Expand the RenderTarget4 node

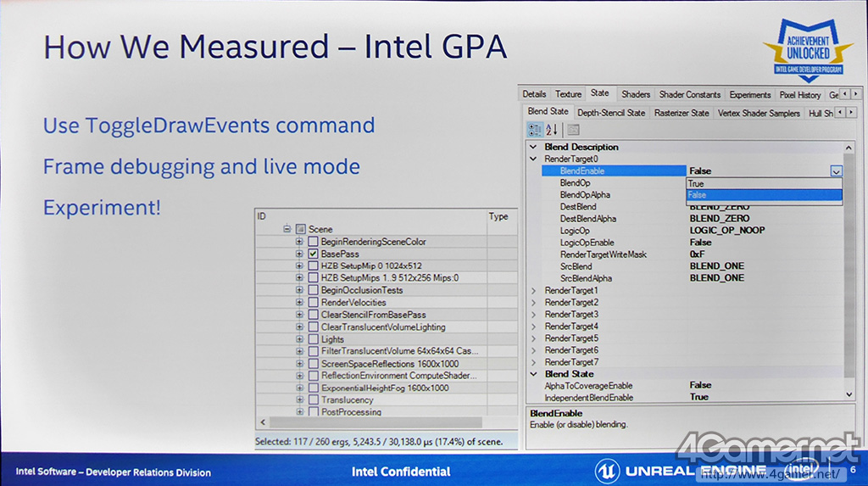tap(533, 327)
